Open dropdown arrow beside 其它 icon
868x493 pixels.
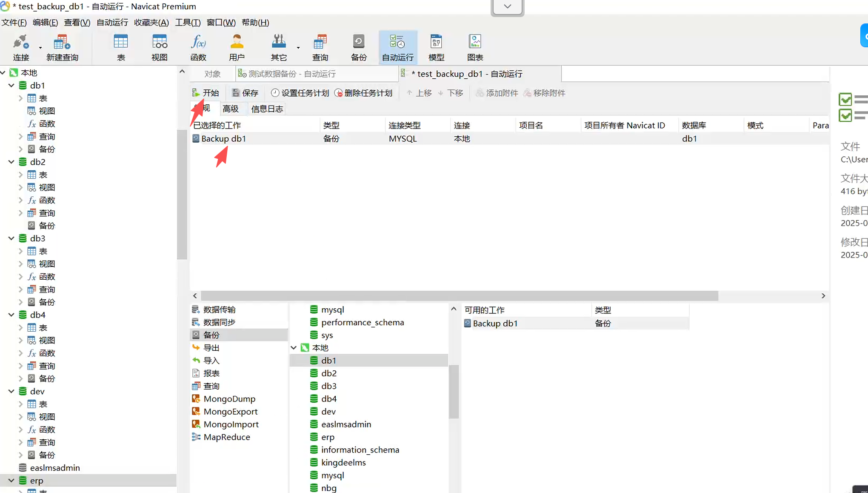[298, 48]
